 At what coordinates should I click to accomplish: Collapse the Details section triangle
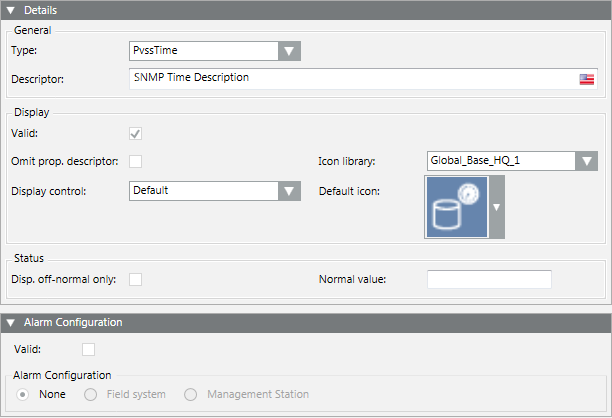(11, 10)
